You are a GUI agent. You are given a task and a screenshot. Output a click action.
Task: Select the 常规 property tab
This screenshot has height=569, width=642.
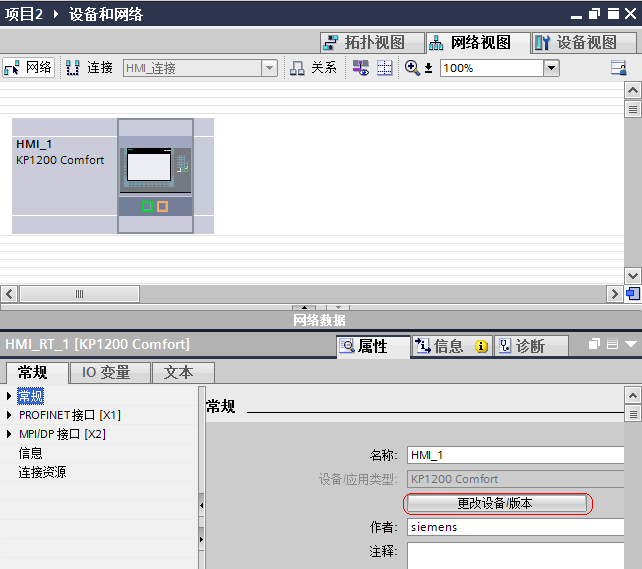pos(37,373)
